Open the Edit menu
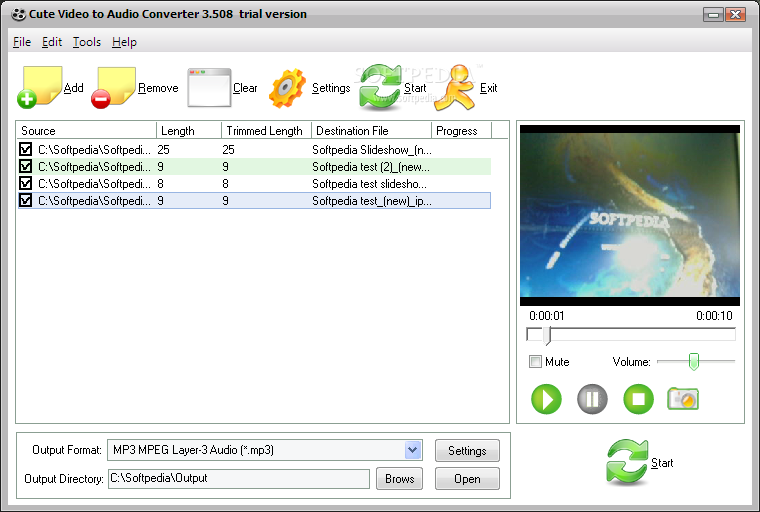The height and width of the screenshot is (512, 760). pos(52,42)
